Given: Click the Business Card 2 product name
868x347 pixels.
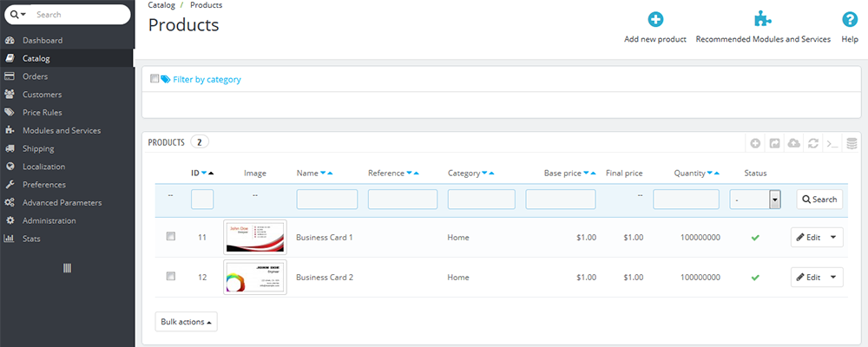Looking at the screenshot, I should (x=325, y=278).
